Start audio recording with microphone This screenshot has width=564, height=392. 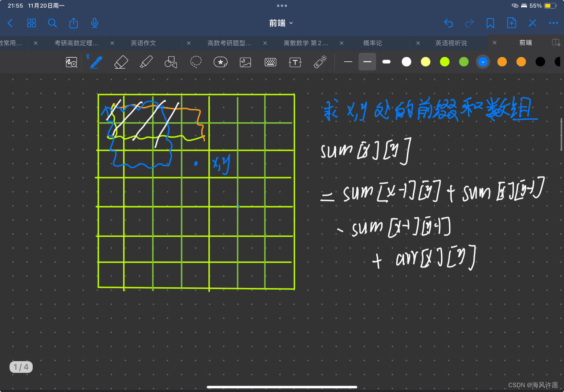pyautogui.click(x=95, y=23)
